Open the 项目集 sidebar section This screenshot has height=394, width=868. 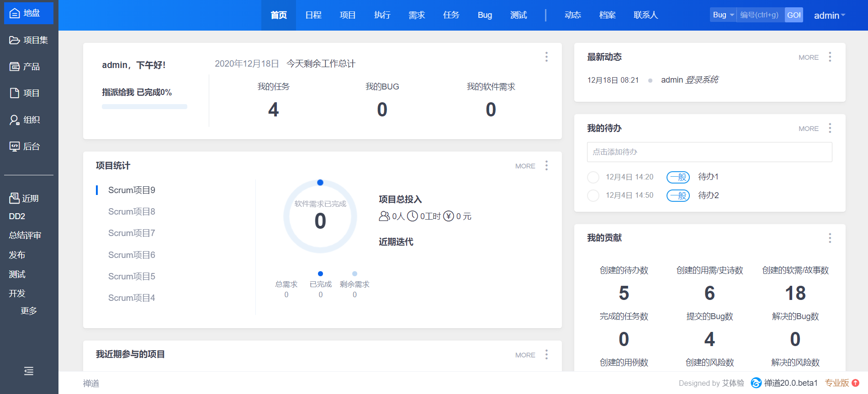29,40
